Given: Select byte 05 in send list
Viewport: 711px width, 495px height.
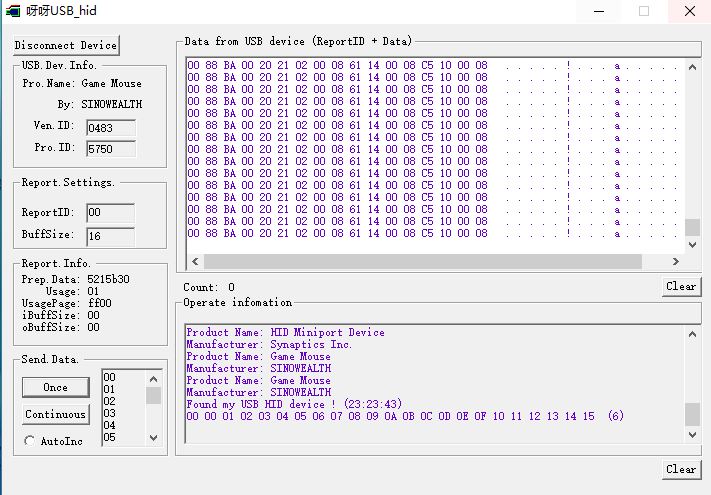Looking at the screenshot, I should 109,437.
